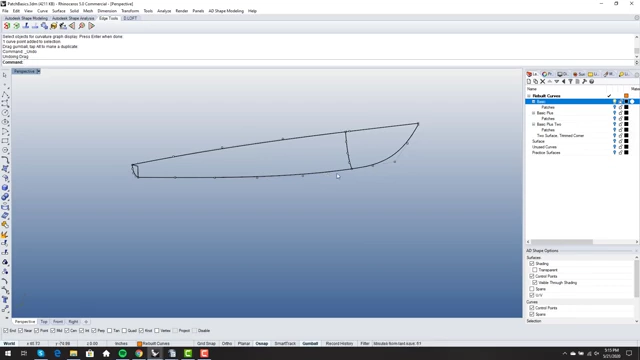Toggle visibility bulb of Unused Curves layer
The width and height of the screenshot is (640, 360).
tap(614, 147)
